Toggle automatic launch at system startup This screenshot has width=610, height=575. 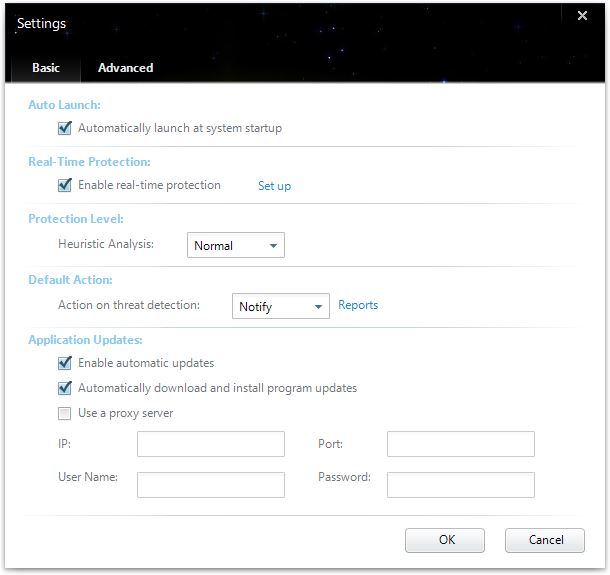[x=65, y=128]
